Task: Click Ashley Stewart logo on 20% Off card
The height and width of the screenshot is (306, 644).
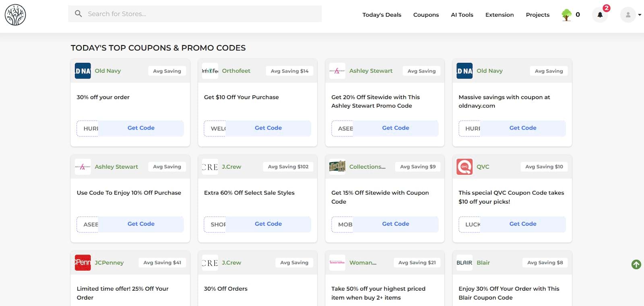Action: pos(337,71)
